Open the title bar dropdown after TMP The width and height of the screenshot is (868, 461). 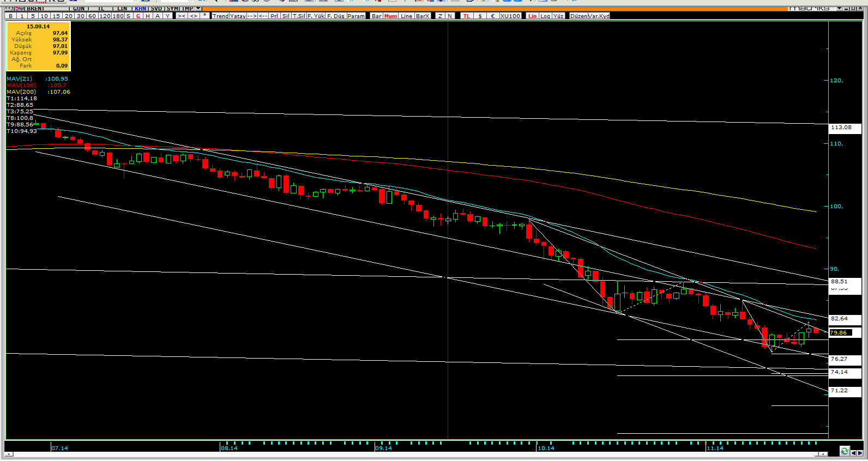198,8
